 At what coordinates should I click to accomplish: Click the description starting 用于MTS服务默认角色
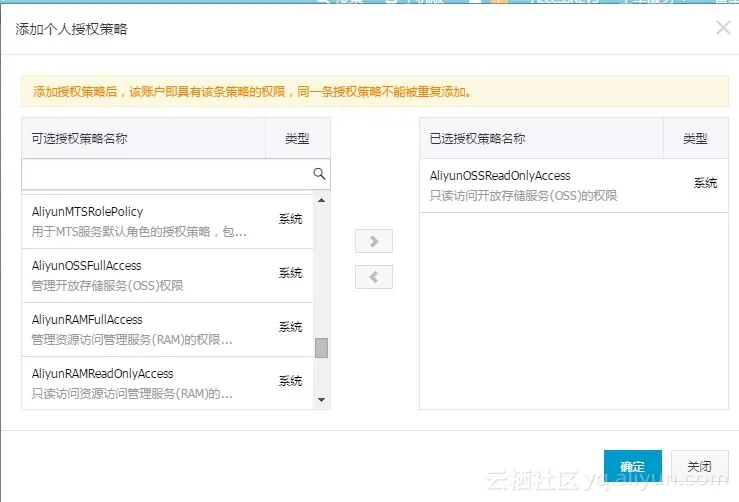[139, 232]
